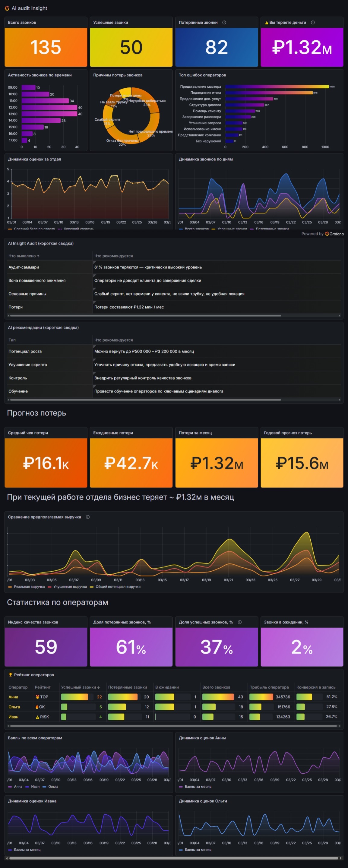
Task: Click AI рекомендации table horizontal scrollbar
Action: (145, 400)
